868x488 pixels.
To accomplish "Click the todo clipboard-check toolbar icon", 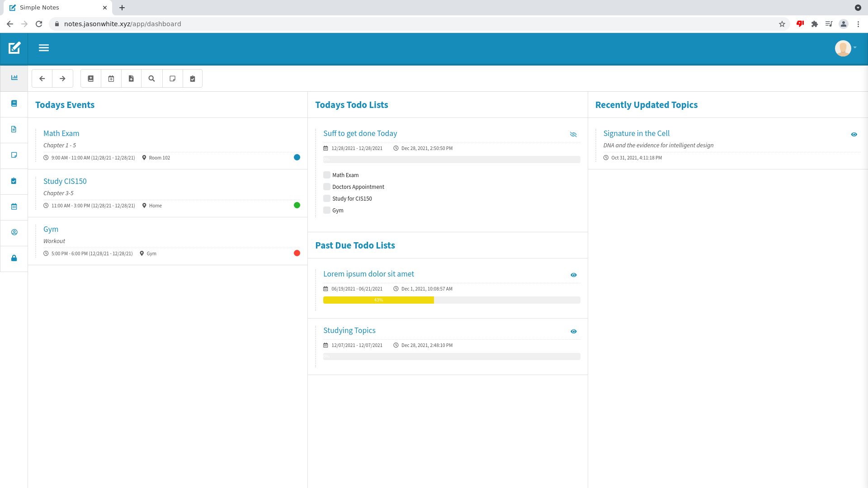I will (193, 79).
